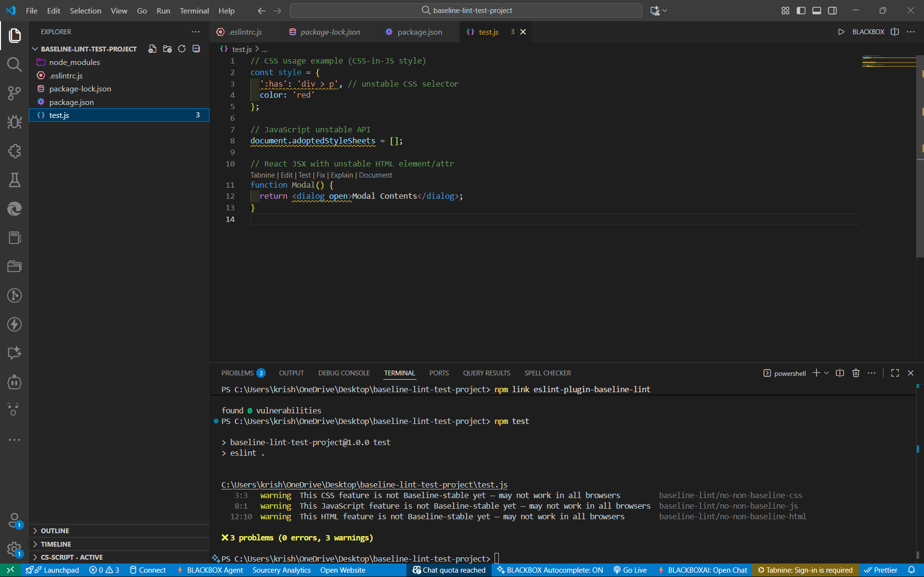Open the Terminal menu
The width and height of the screenshot is (924, 577).
194,11
